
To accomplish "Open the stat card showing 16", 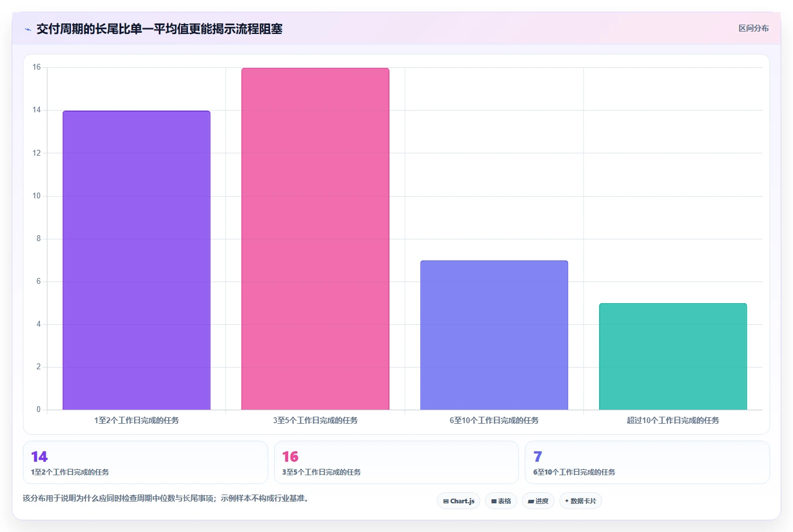I will coord(396,462).
